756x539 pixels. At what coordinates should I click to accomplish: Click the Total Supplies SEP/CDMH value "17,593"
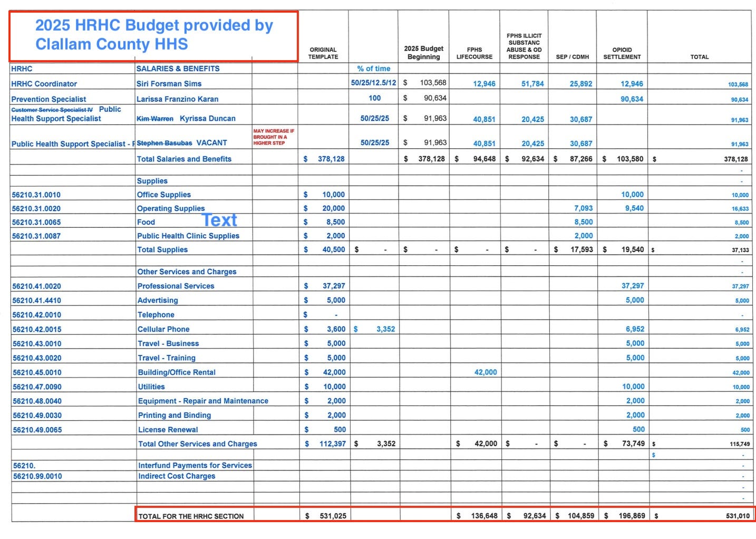[x=581, y=249]
